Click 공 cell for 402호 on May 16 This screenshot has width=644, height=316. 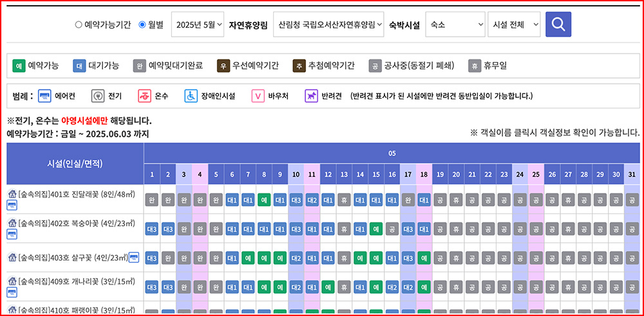392,228
